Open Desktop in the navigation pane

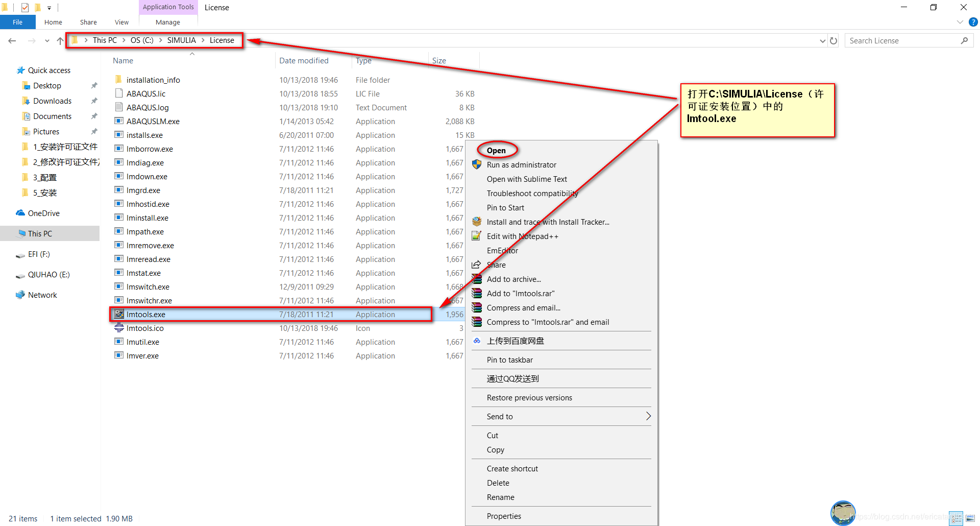47,86
